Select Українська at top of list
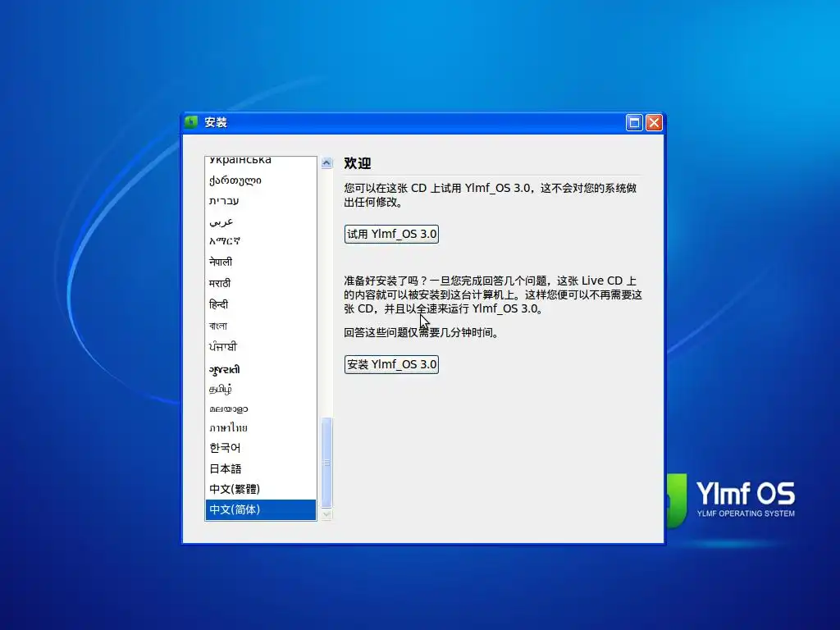The height and width of the screenshot is (630, 840). (260, 162)
